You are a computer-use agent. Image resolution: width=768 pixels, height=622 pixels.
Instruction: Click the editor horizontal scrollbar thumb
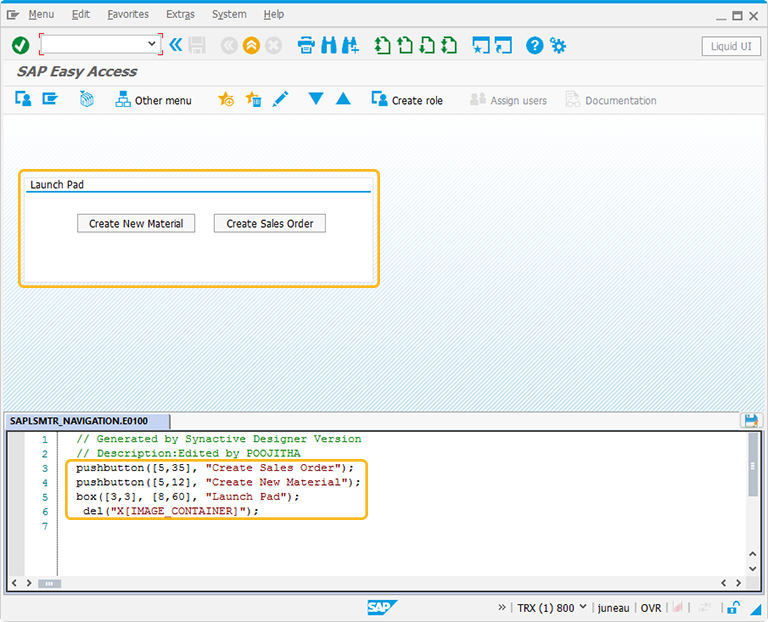[x=49, y=583]
